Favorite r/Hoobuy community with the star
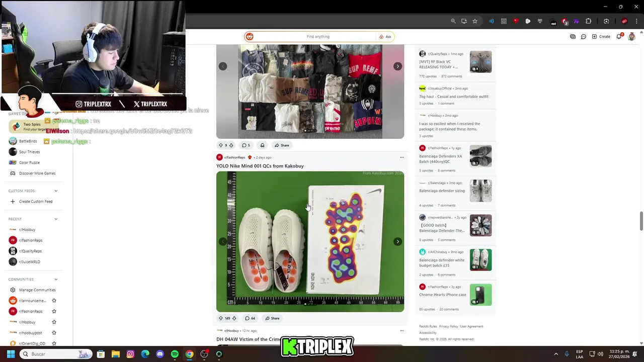This screenshot has height=362, width=644. [54, 322]
